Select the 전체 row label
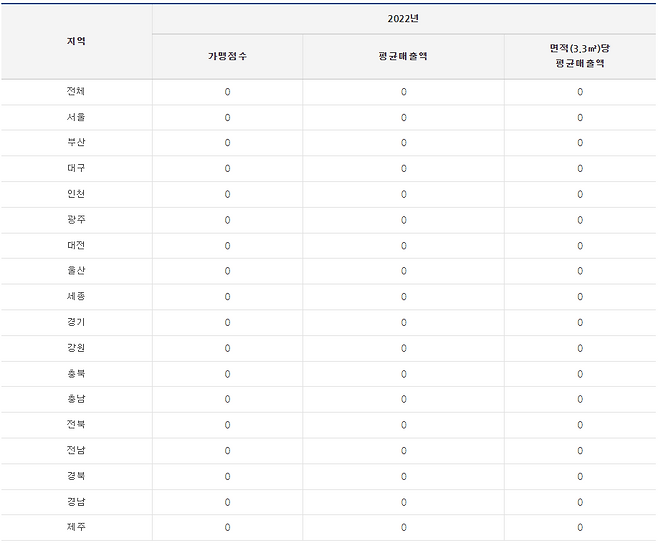 (76, 92)
